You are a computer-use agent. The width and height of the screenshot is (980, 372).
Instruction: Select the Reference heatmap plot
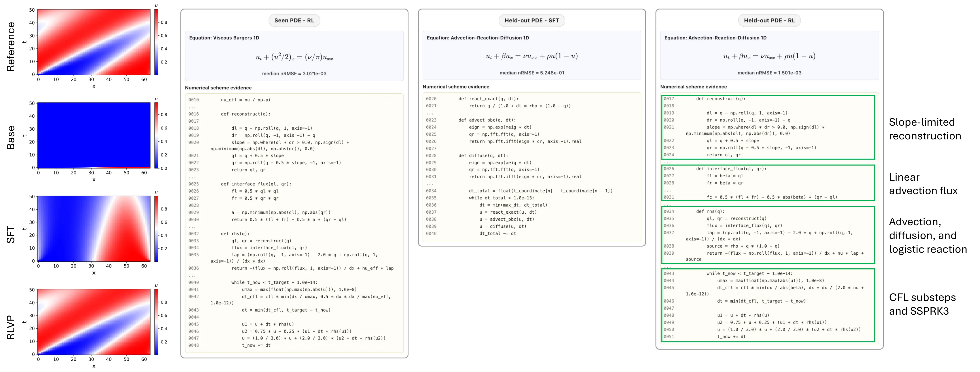[94, 42]
